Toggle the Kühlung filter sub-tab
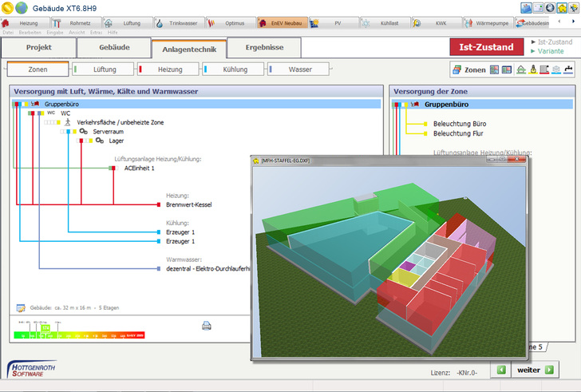This screenshot has width=581, height=392. [230, 69]
